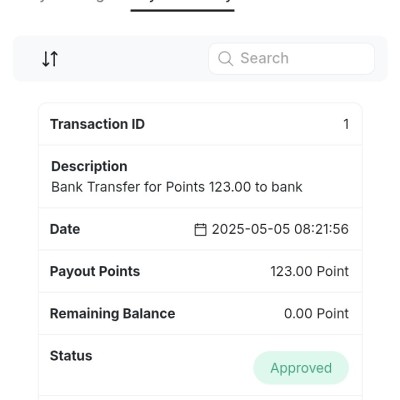Click the sort arrows icon
Screen dimensions: 400x400
click(50, 59)
